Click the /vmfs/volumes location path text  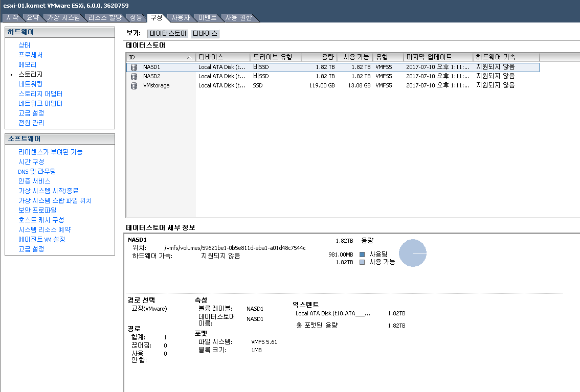pos(235,248)
